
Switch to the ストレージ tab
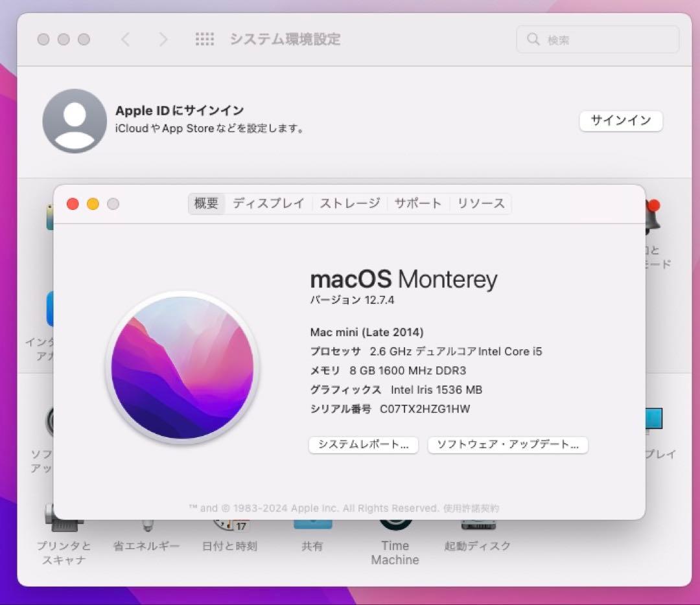349,203
